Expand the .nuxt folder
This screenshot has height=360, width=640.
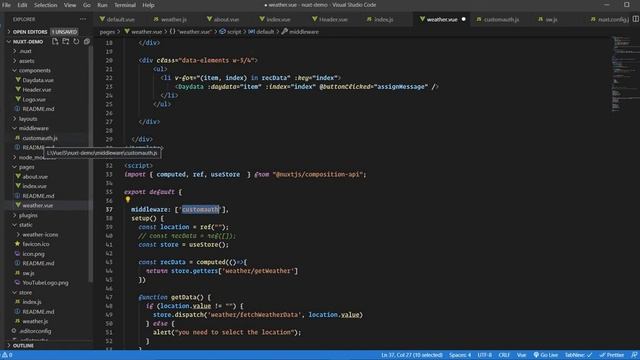pyautogui.click(x=25, y=51)
